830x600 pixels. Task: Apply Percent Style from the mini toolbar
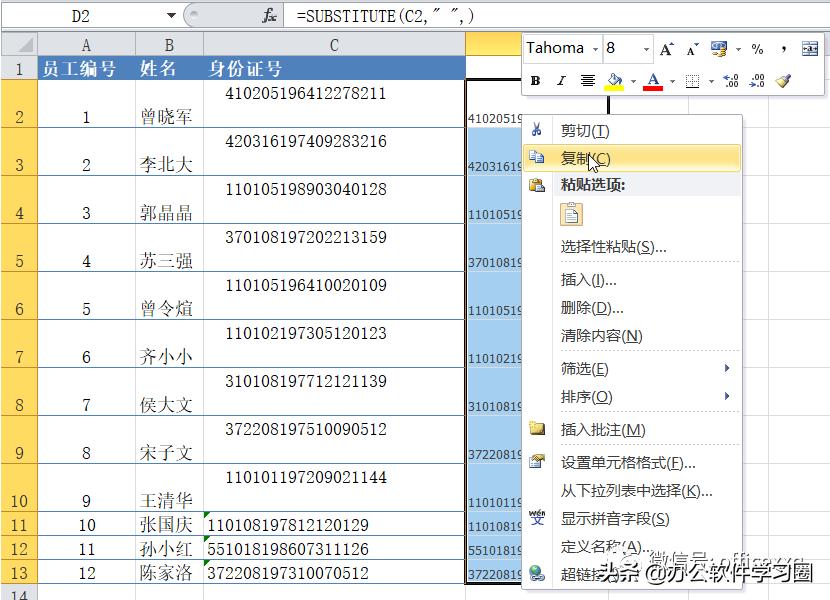(x=758, y=47)
